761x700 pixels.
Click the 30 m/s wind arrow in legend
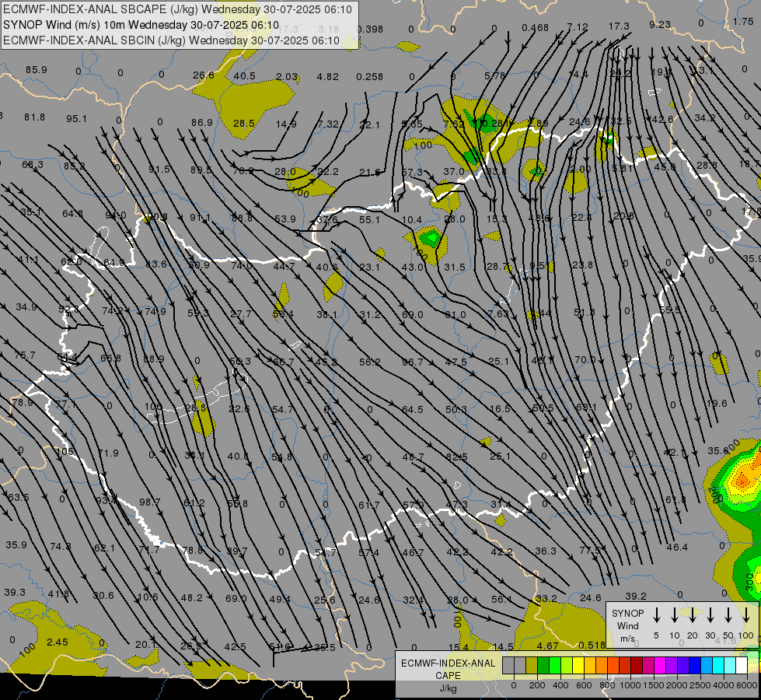(x=710, y=615)
